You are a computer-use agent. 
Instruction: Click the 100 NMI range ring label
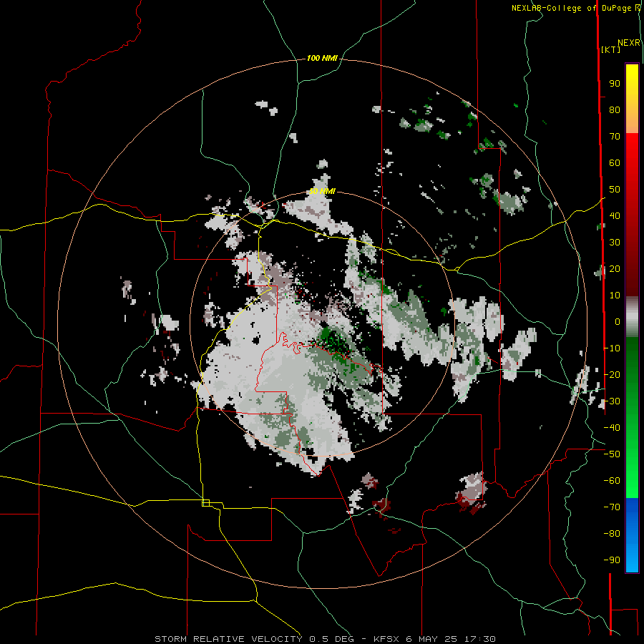[x=322, y=59]
